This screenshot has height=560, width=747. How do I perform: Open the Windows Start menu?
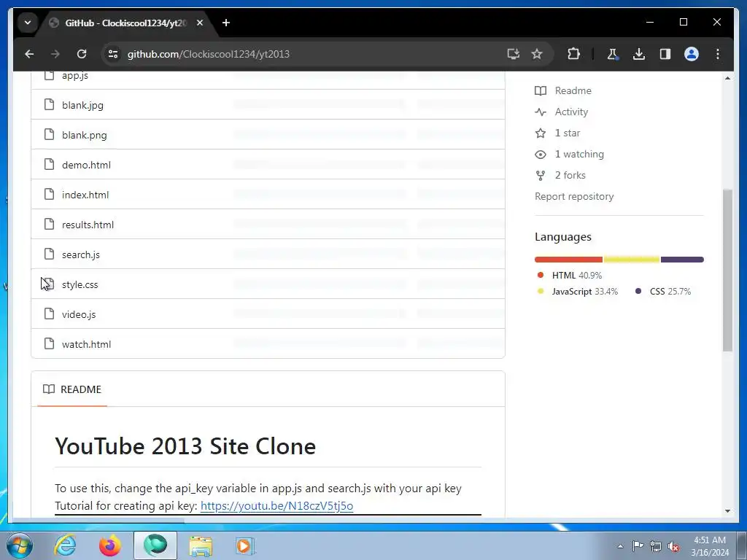tap(20, 545)
